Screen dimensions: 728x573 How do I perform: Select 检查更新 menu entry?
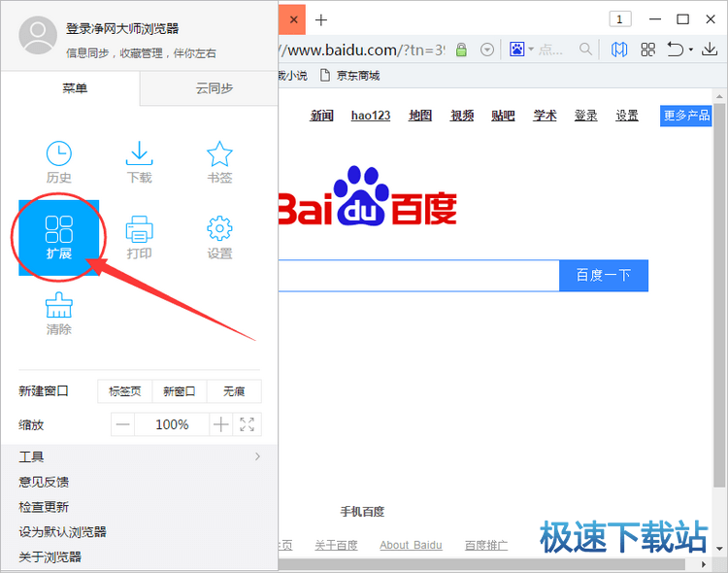pyautogui.click(x=44, y=507)
